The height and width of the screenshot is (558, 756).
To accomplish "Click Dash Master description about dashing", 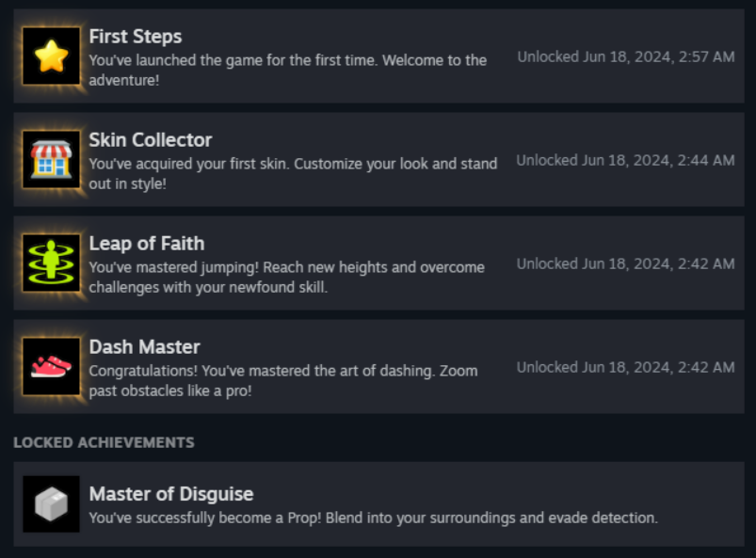I will 283,381.
